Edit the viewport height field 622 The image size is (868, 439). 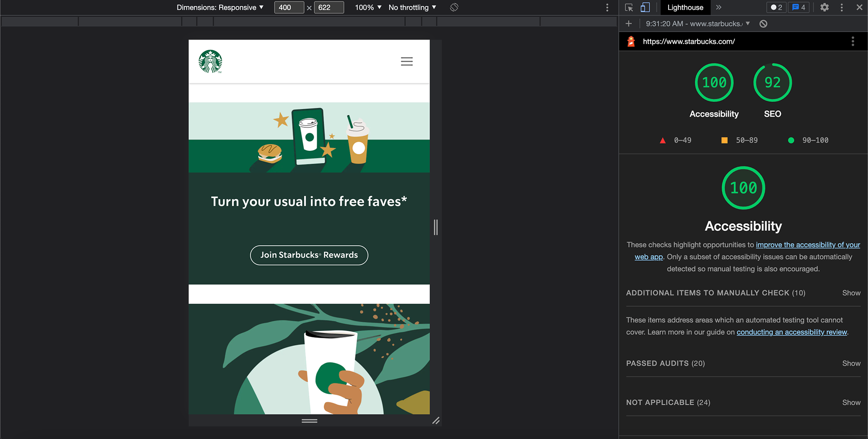(329, 7)
